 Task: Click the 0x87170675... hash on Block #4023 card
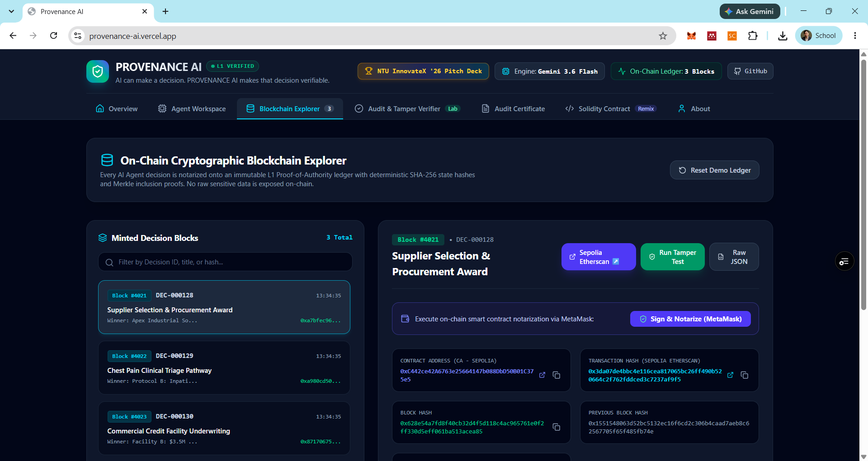coord(321,442)
